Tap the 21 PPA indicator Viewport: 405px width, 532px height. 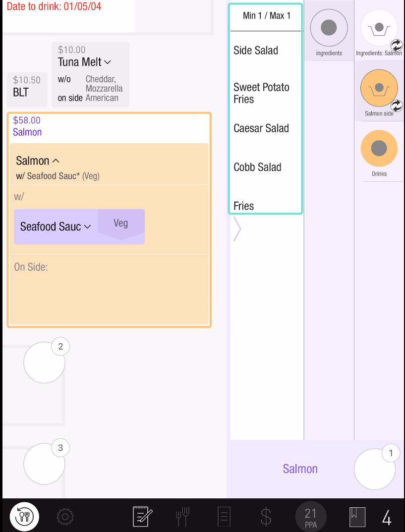coord(311,517)
